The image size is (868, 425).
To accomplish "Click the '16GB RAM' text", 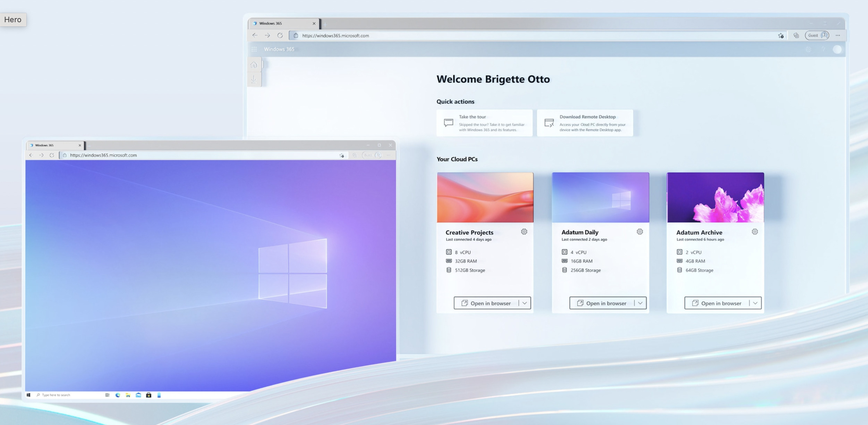I will (581, 261).
